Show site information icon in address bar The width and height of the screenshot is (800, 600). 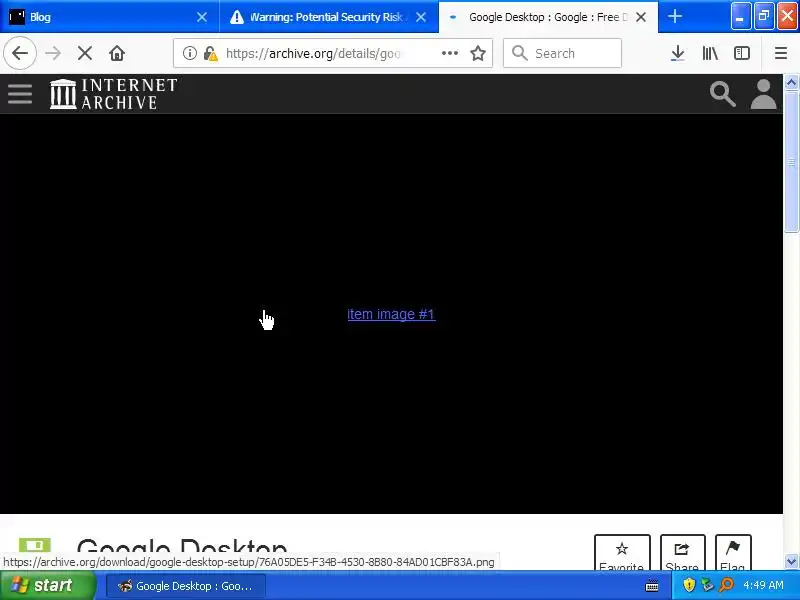click(x=190, y=53)
